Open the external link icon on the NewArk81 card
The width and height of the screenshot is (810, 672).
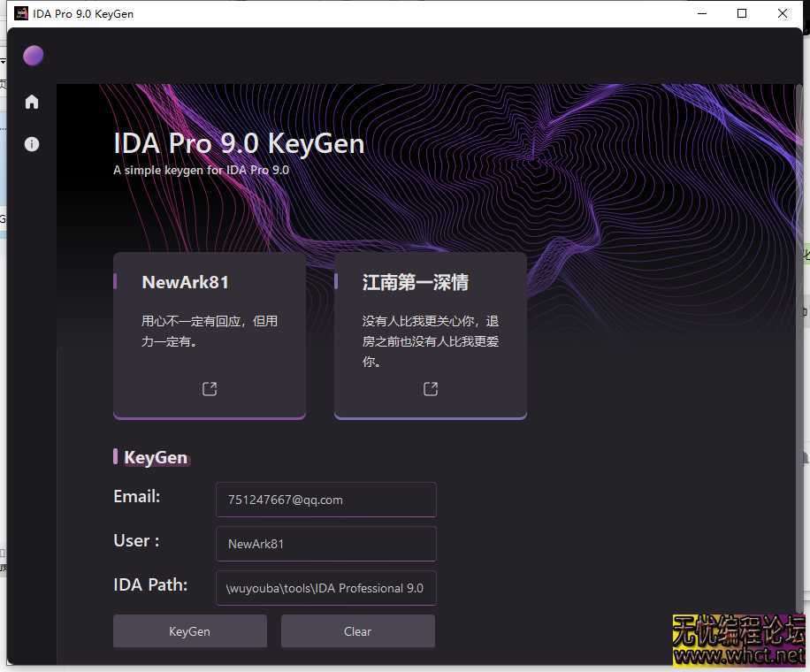pos(209,388)
